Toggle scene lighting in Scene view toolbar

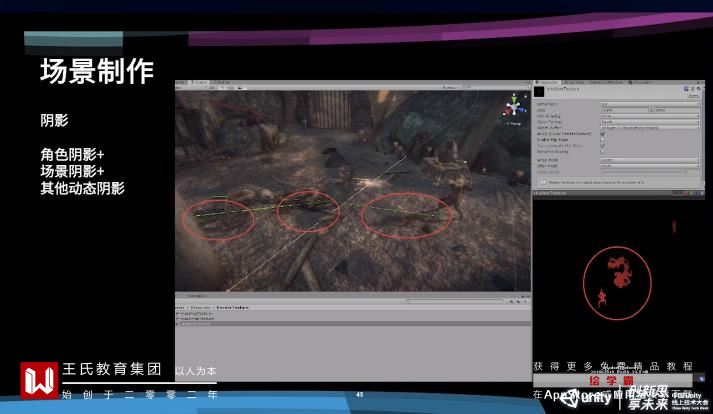pyautogui.click(x=224, y=87)
